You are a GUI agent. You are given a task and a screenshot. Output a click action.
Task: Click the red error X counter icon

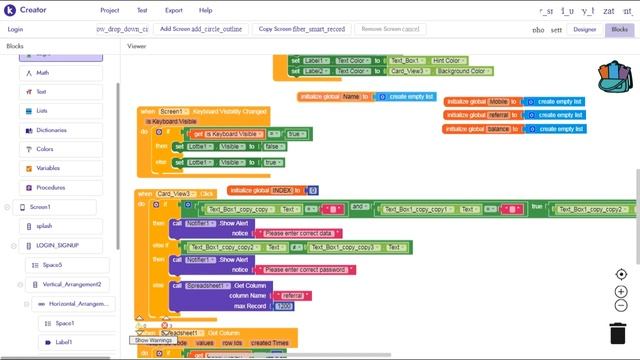click(x=164, y=325)
